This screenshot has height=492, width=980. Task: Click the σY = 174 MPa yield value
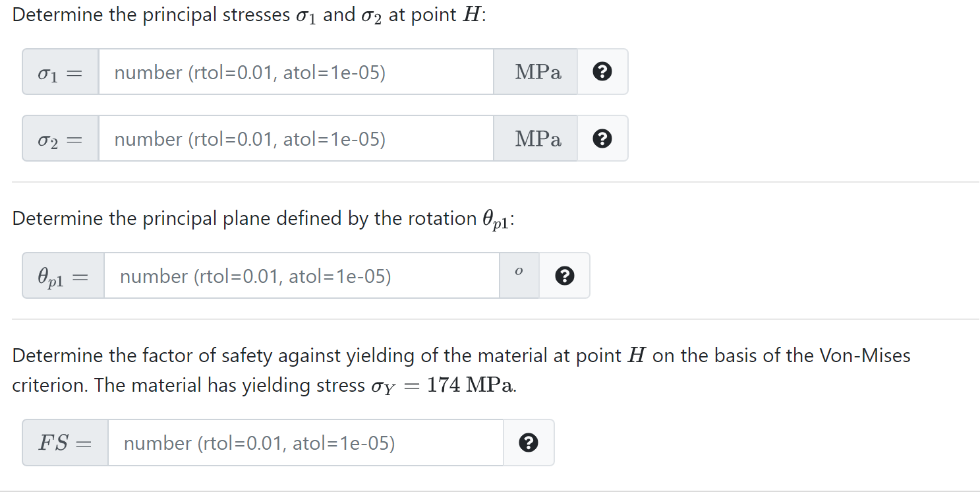click(x=442, y=385)
